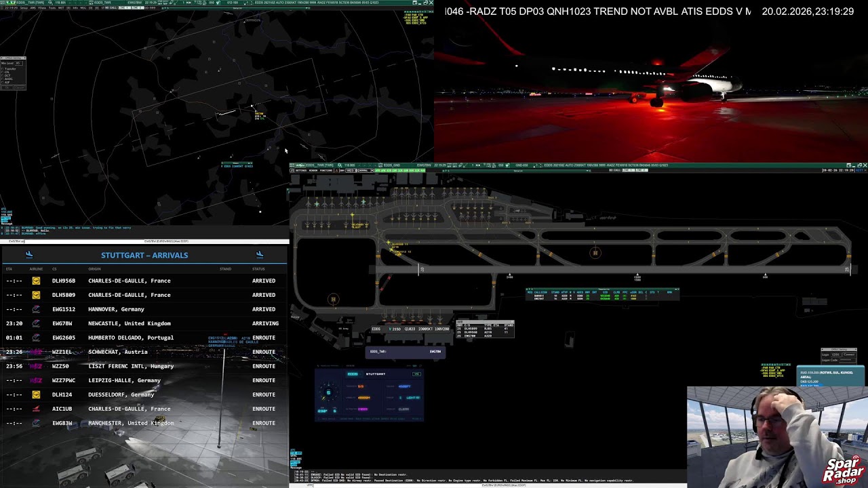Toggle the DCT checkbox in CPDLC Setting
868x488 pixels.
pyautogui.click(x=3, y=75)
